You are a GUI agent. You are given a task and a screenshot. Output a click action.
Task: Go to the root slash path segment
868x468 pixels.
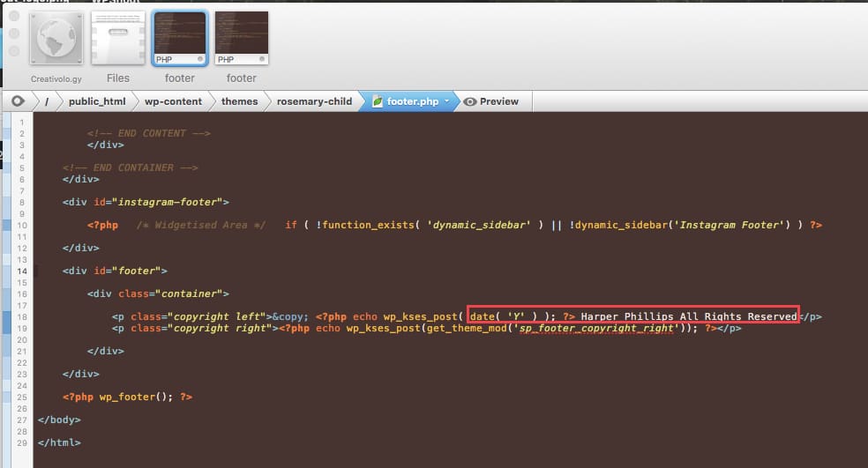(x=46, y=101)
